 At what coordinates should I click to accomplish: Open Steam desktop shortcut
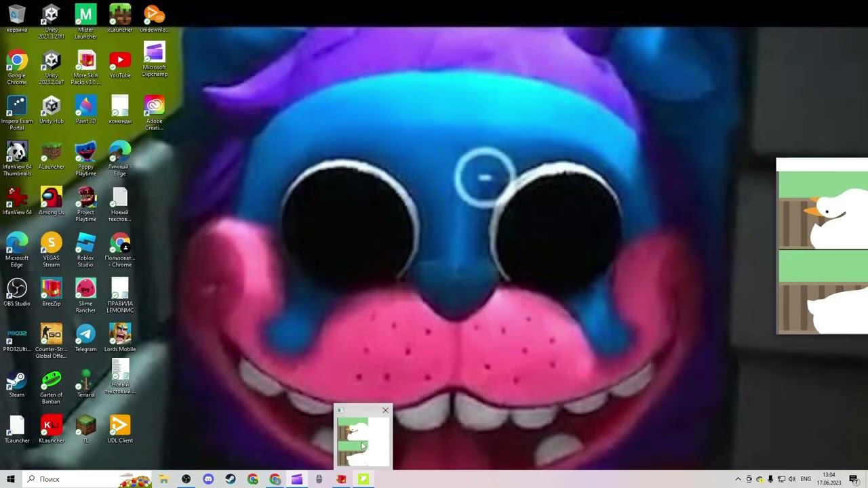click(17, 384)
